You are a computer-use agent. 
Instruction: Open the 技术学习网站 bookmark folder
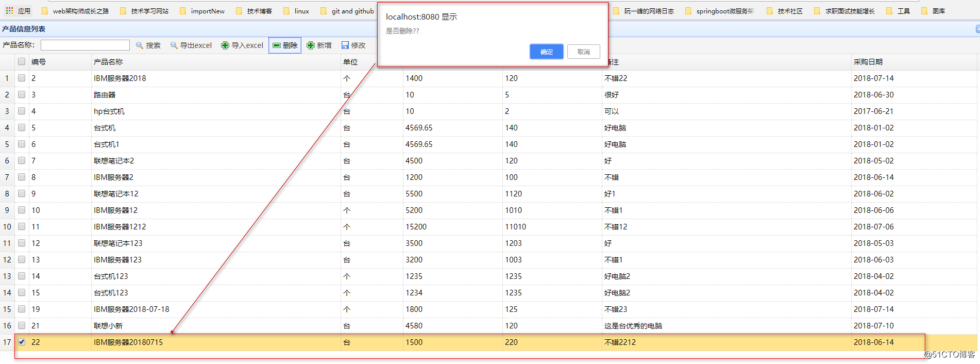click(144, 11)
